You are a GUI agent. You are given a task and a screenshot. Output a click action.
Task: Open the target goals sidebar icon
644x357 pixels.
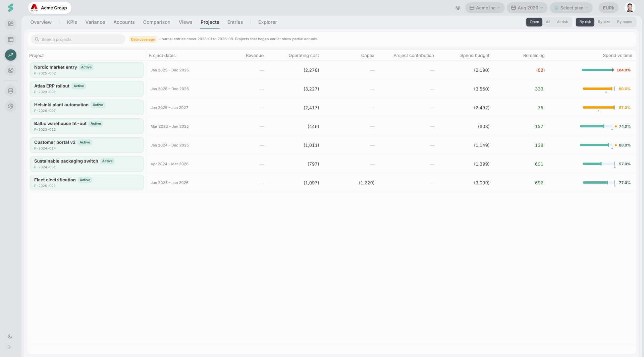[x=11, y=70]
